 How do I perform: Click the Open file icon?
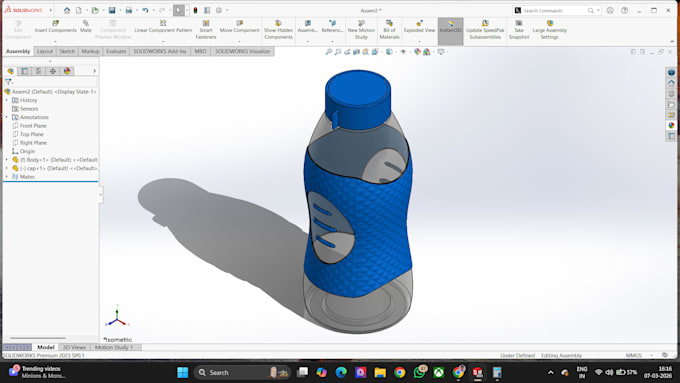point(95,10)
